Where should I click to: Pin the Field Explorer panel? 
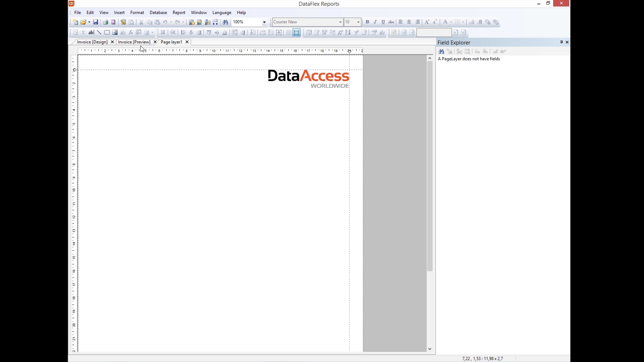[561, 42]
